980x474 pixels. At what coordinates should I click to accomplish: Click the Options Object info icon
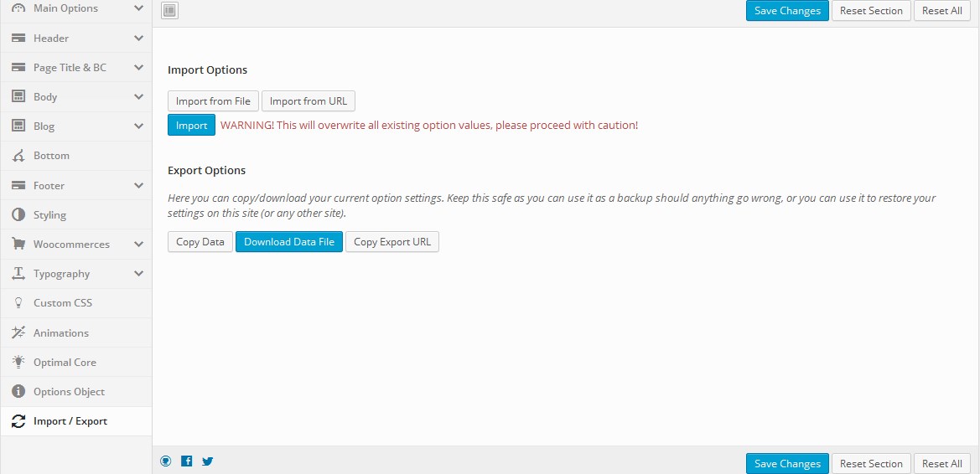tap(18, 392)
